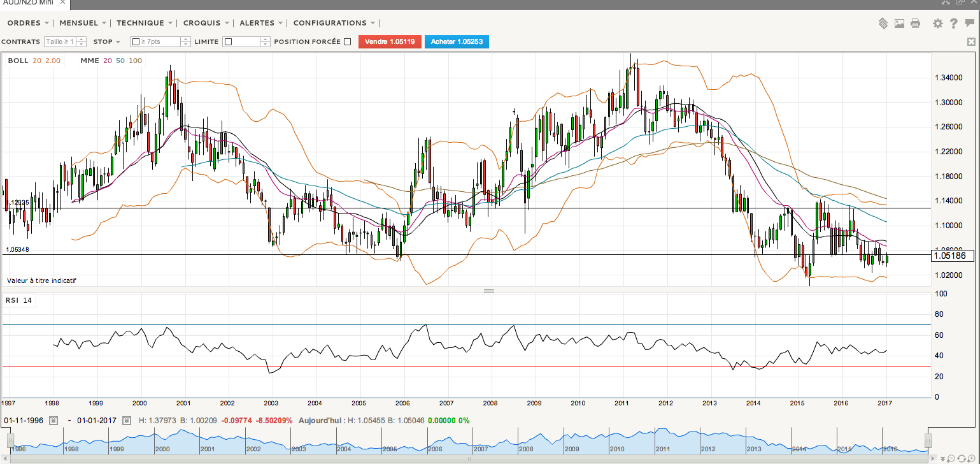This screenshot has width=980, height=464.
Task: Grab the left timeline range slider handle
Action: pos(10,441)
